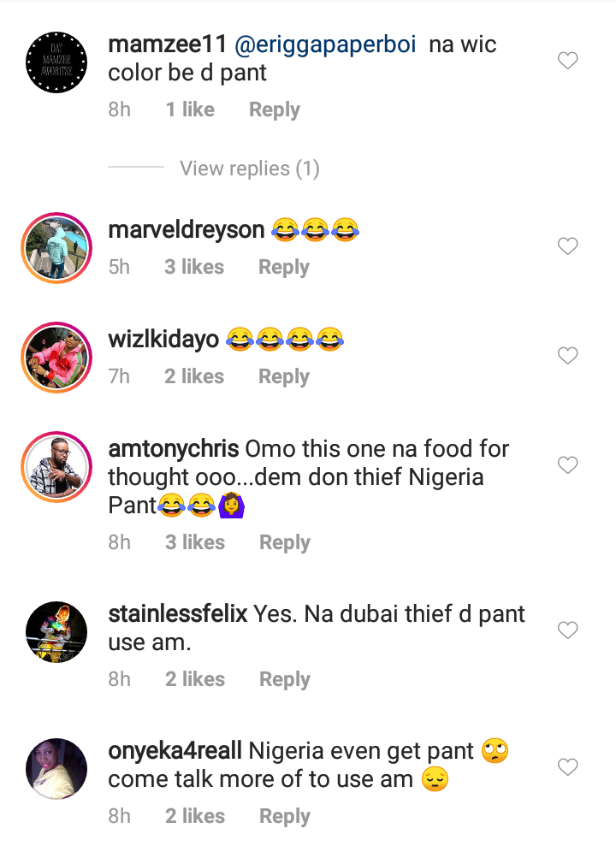View the 3 likes on amtonychris's comment
This screenshot has height=846, width=616.
(x=194, y=542)
